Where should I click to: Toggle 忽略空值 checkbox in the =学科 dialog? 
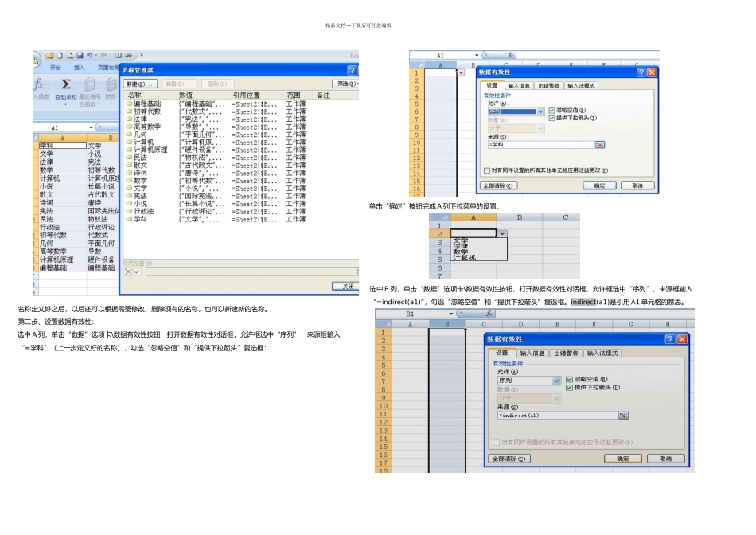(551, 111)
